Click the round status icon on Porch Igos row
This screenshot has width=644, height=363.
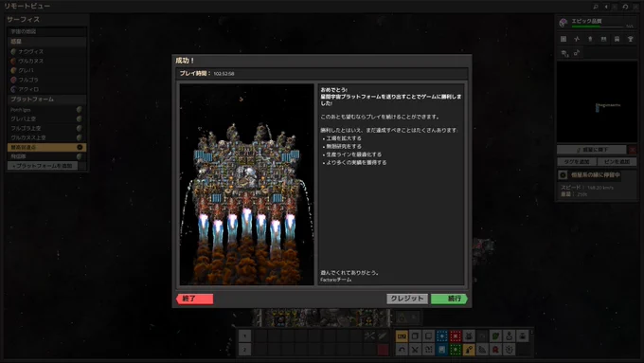pos(80,110)
